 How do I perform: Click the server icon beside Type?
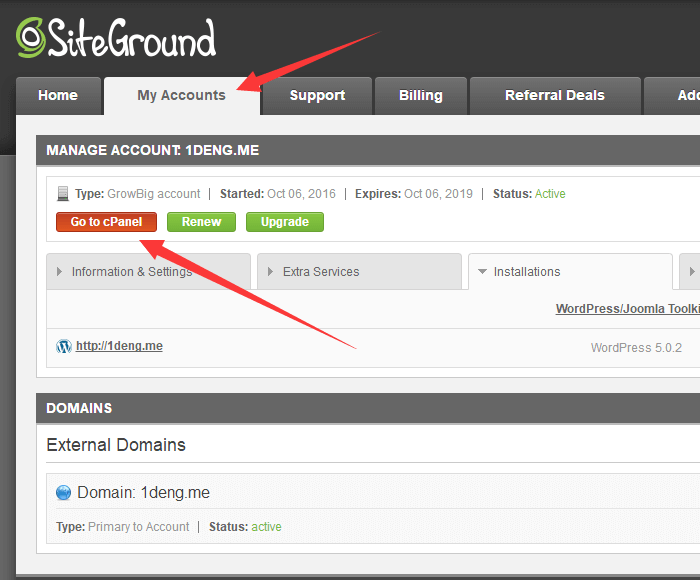point(63,194)
